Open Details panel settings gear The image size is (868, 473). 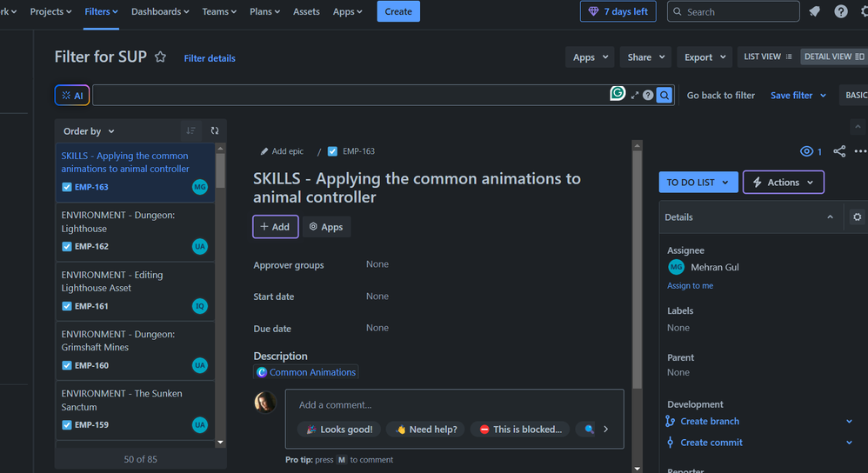coord(857,217)
